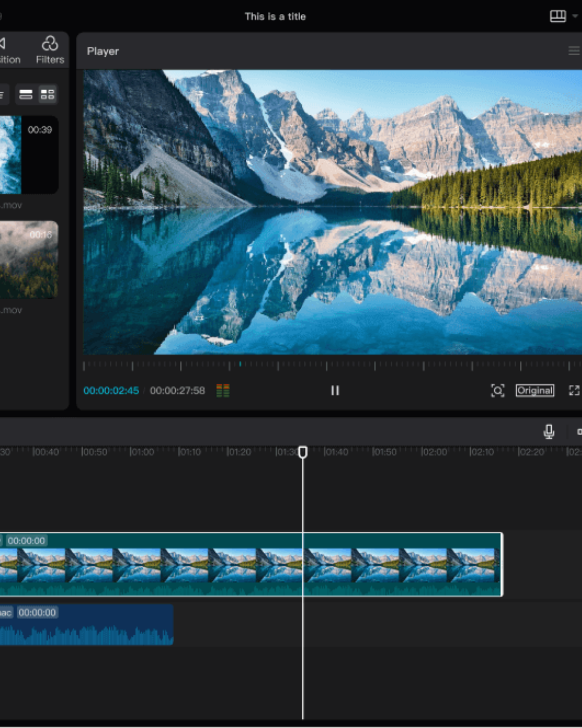This screenshot has height=728, width=582.
Task: Switch media panel to grid view
Action: pyautogui.click(x=47, y=94)
